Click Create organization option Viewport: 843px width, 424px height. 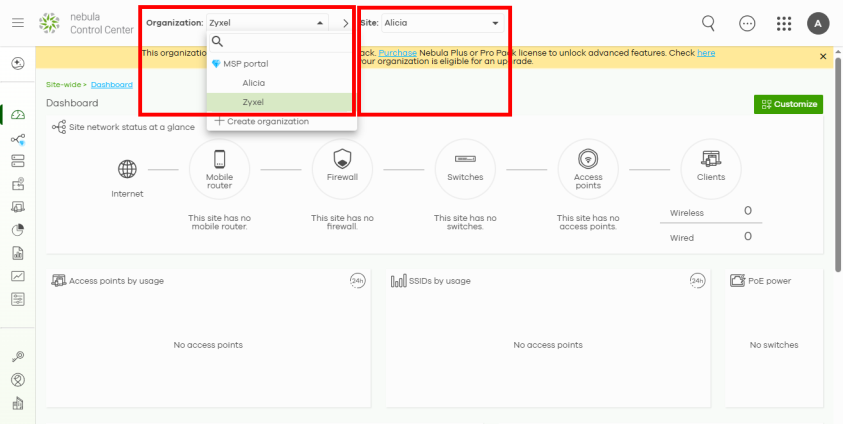click(262, 121)
